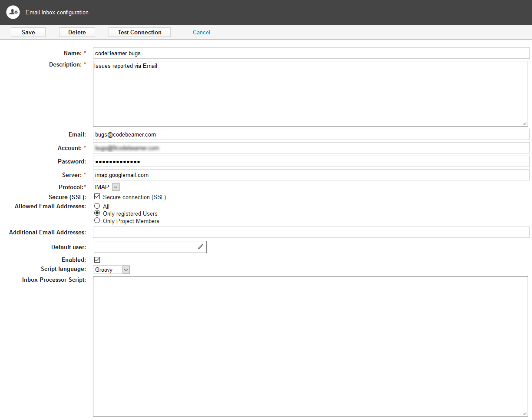The height and width of the screenshot is (420, 532).
Task: Click the Protocol label
Action: (x=72, y=187)
